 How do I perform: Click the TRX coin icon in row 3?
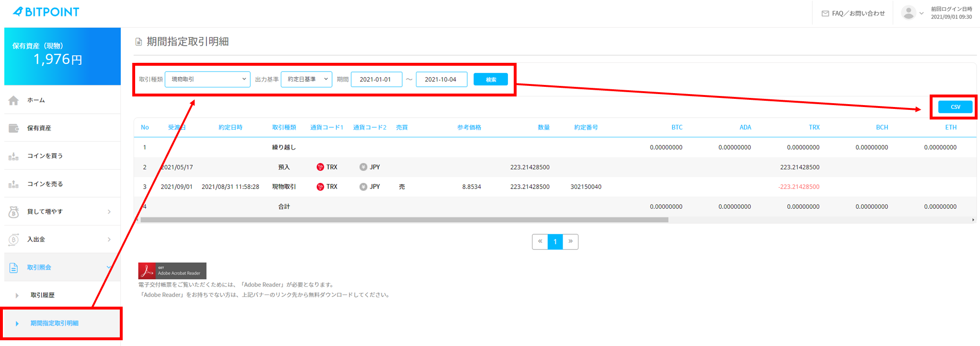320,187
